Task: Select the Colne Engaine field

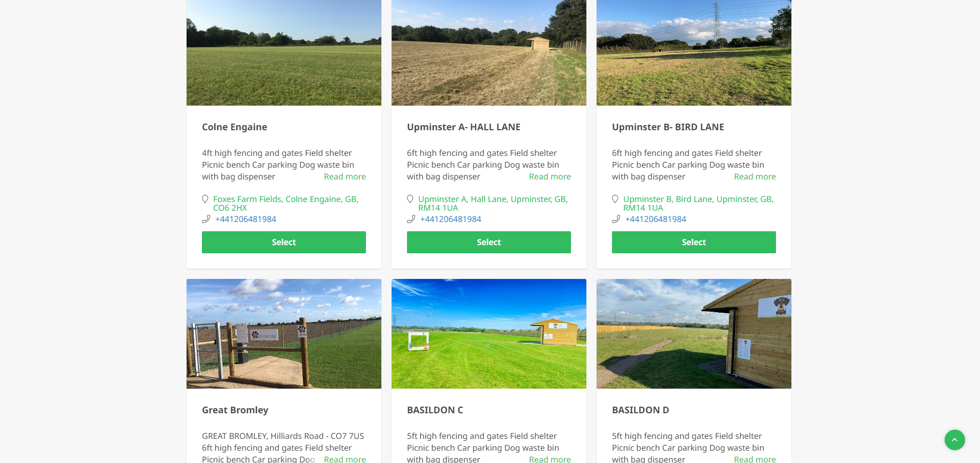Action: [284, 242]
